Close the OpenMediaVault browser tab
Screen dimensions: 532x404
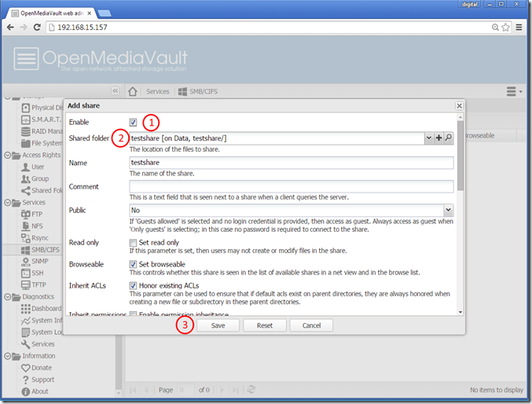tap(90, 13)
